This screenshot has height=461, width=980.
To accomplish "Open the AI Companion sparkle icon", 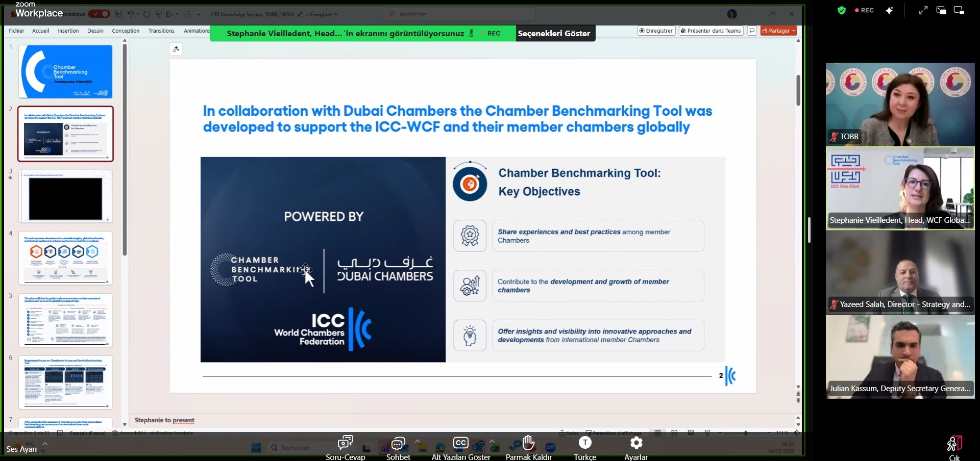I will tap(890, 10).
